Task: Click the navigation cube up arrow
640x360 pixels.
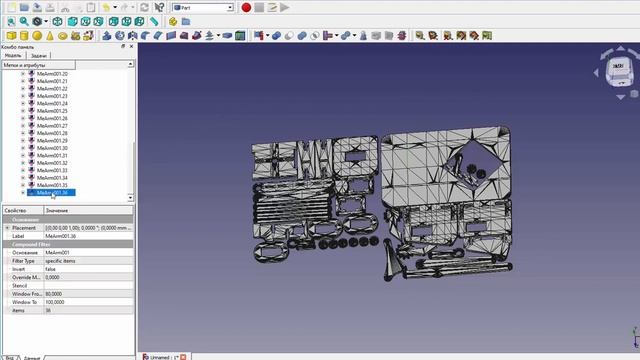Action: [620, 49]
